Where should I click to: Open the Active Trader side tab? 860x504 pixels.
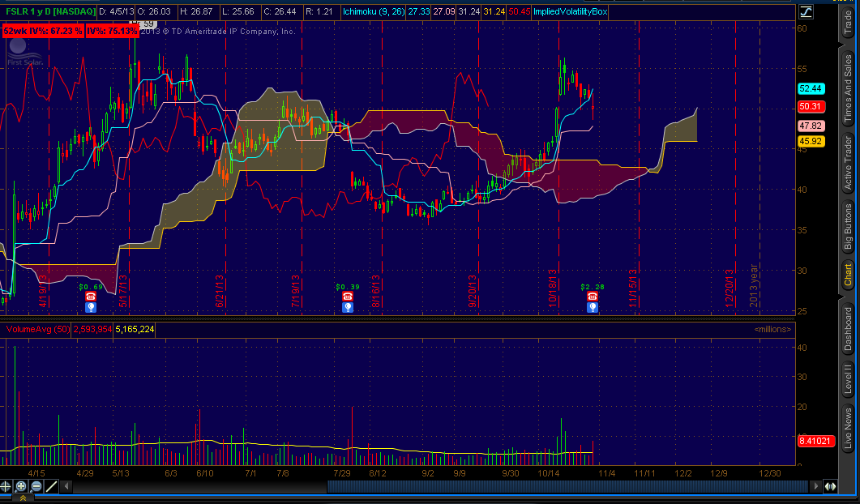click(x=848, y=162)
